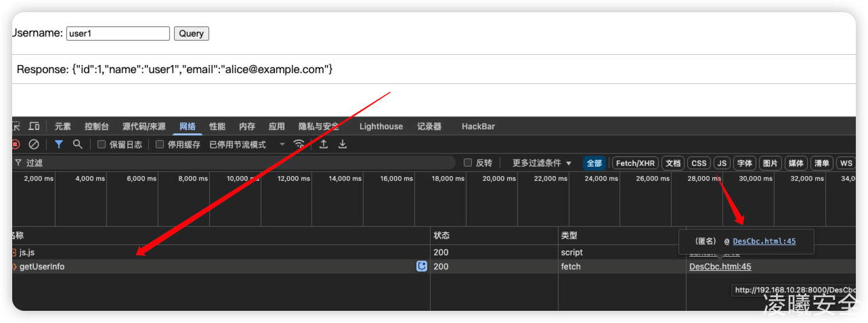The width and height of the screenshot is (868, 323).
Task: Filter requests by Fetch/XHR
Action: [x=635, y=163]
